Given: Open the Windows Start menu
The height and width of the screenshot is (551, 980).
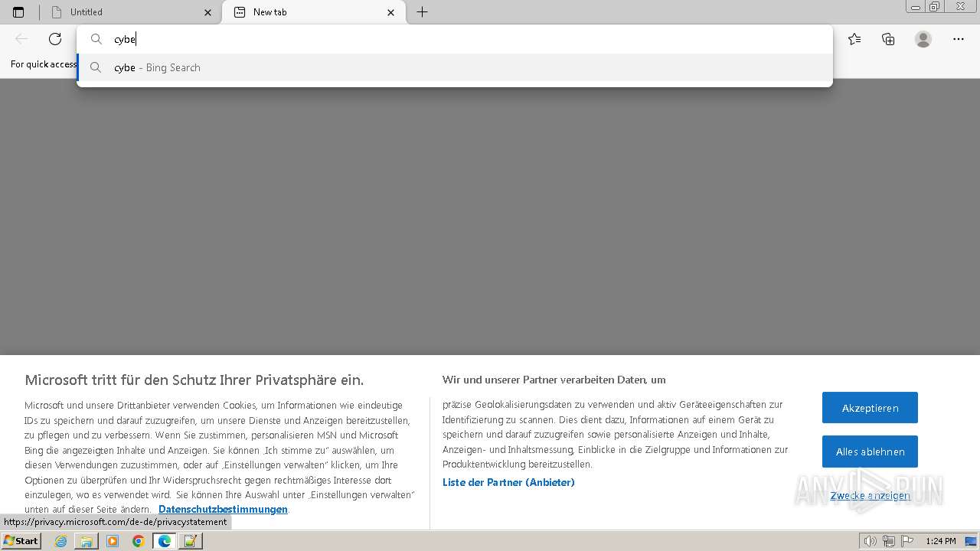Looking at the screenshot, I should (x=21, y=541).
